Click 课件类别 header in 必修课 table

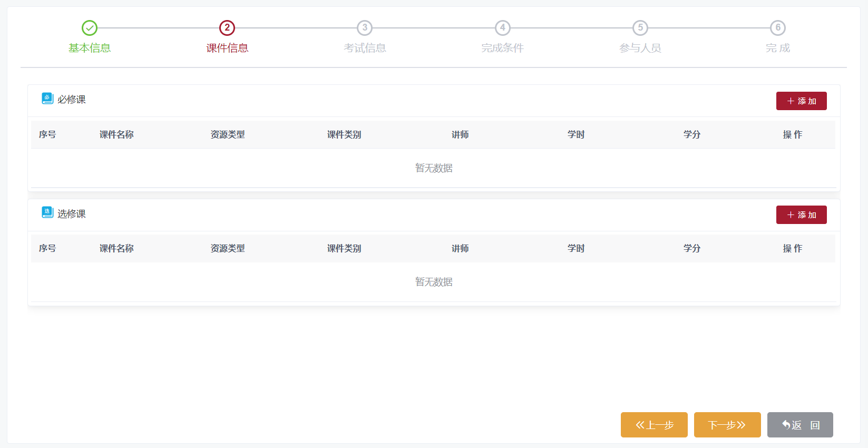click(x=344, y=134)
